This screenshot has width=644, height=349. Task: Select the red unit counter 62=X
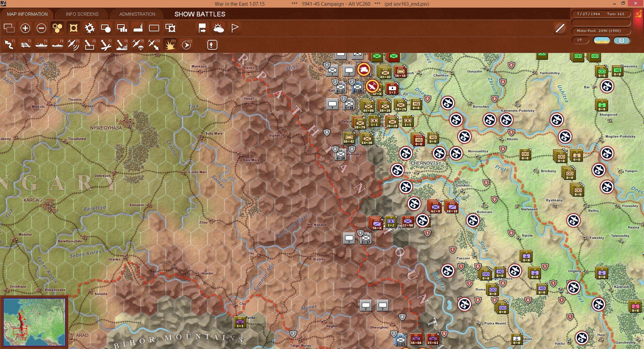click(435, 206)
